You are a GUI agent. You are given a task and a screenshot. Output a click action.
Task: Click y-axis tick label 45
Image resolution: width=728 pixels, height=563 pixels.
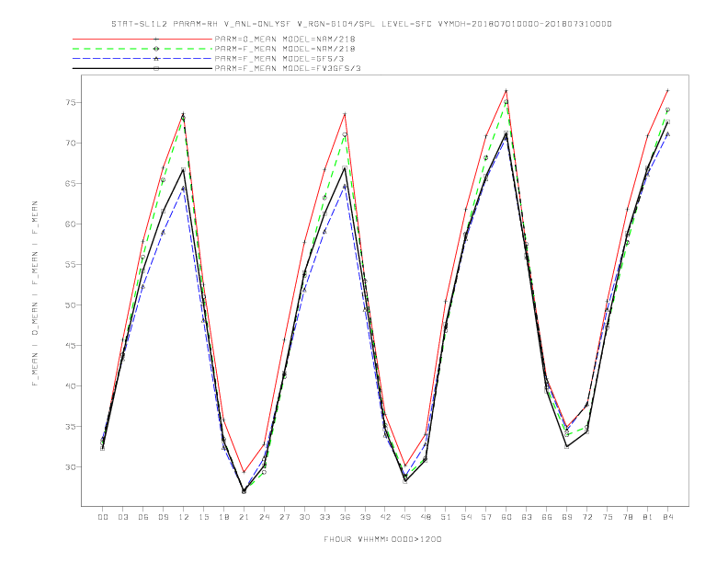pyautogui.click(x=69, y=346)
